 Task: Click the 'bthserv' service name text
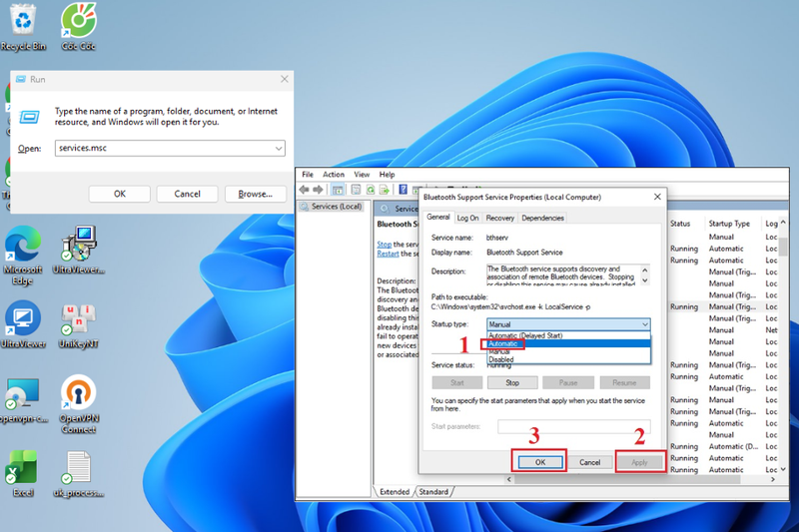point(496,238)
